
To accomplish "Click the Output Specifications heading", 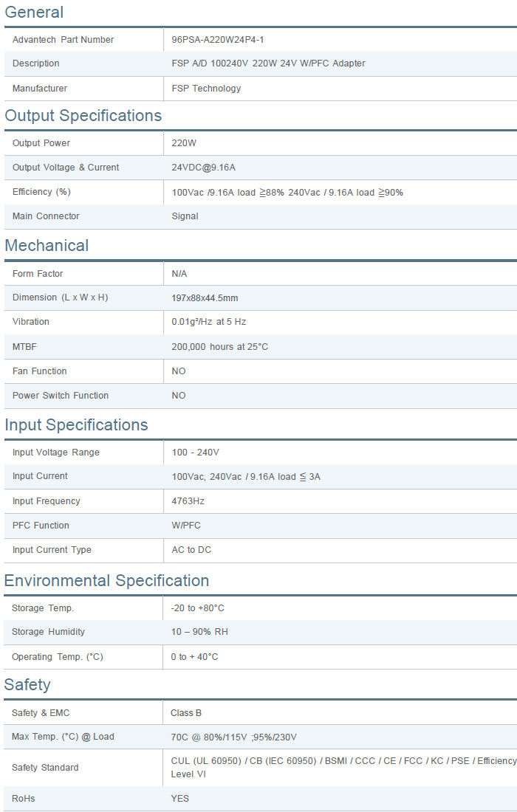I will click(83, 116).
